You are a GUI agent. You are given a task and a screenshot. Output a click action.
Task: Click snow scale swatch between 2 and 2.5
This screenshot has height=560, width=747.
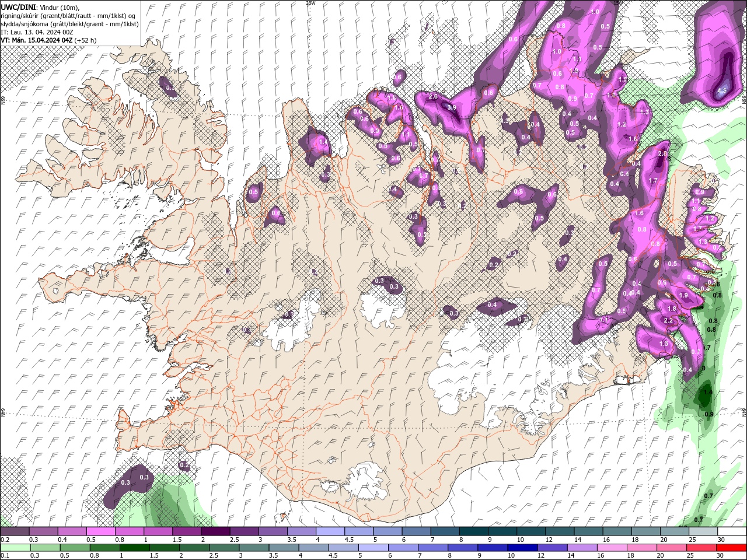(x=215, y=531)
